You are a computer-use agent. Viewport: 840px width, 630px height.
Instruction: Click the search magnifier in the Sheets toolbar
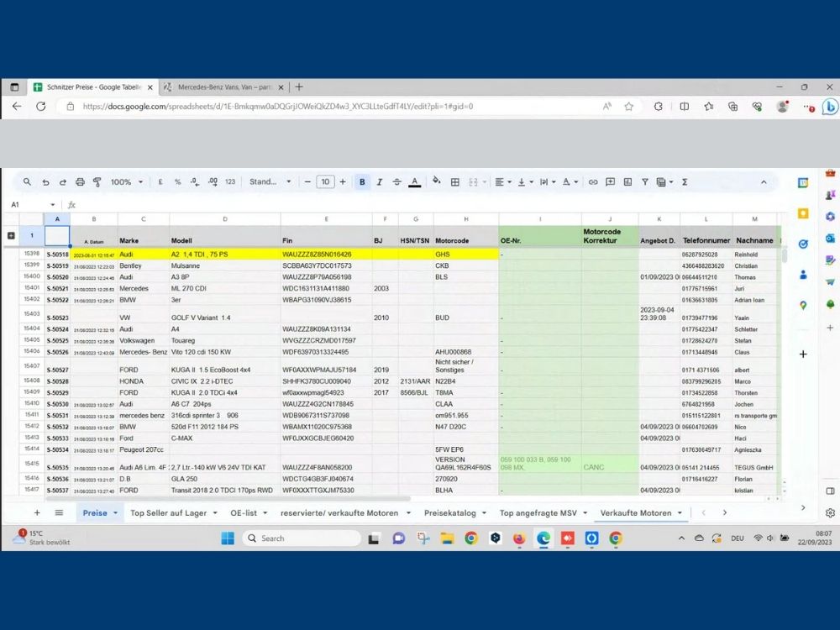(x=27, y=182)
